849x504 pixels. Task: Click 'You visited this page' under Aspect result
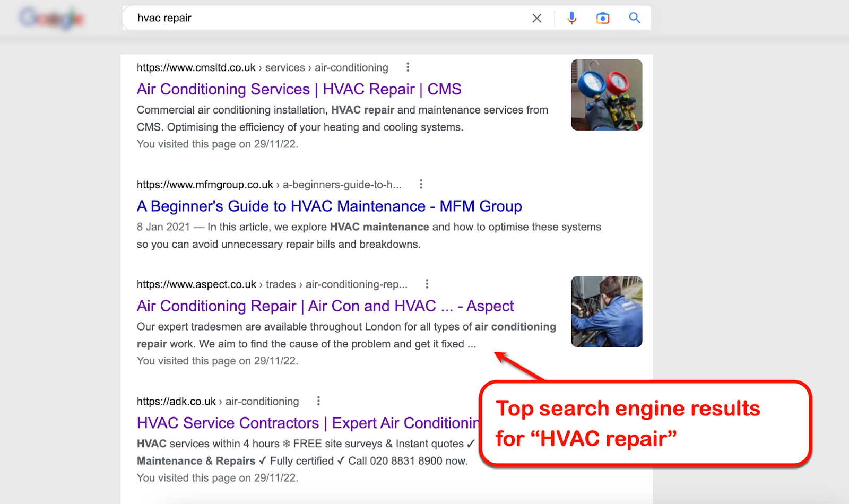[x=218, y=361]
